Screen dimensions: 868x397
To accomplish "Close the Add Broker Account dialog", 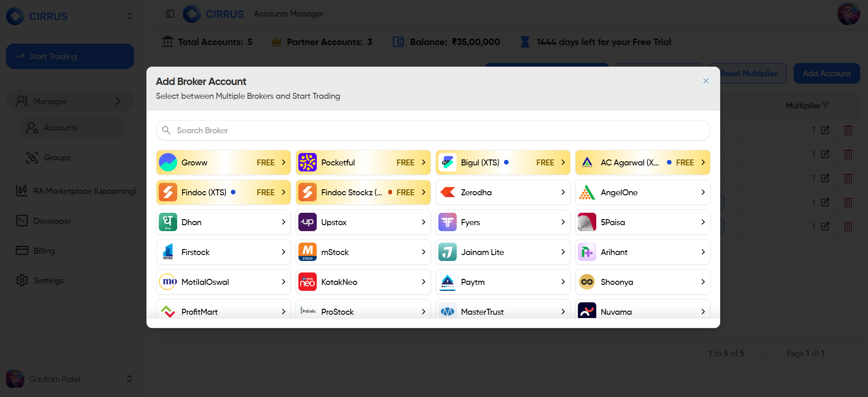I will 706,81.
